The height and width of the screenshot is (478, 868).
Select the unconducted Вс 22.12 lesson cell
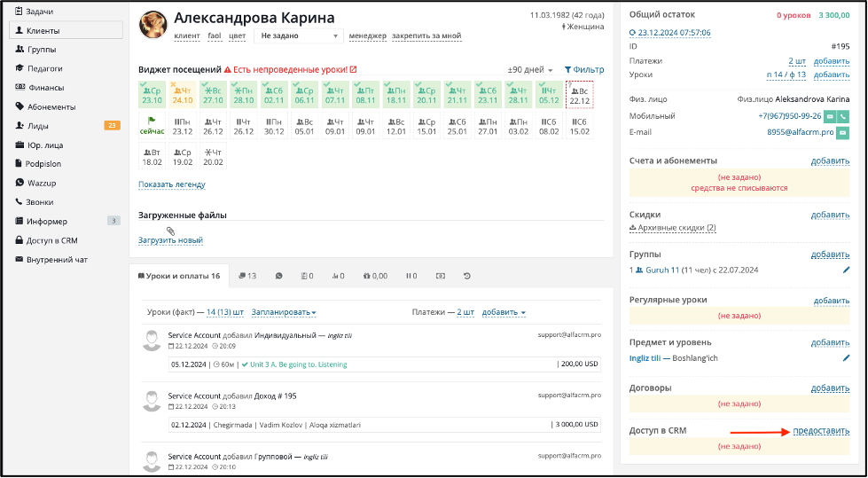[x=580, y=94]
